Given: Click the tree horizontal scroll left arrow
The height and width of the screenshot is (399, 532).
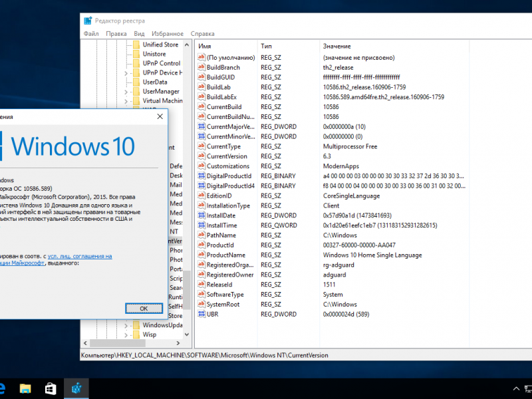Looking at the screenshot, I should [x=86, y=343].
